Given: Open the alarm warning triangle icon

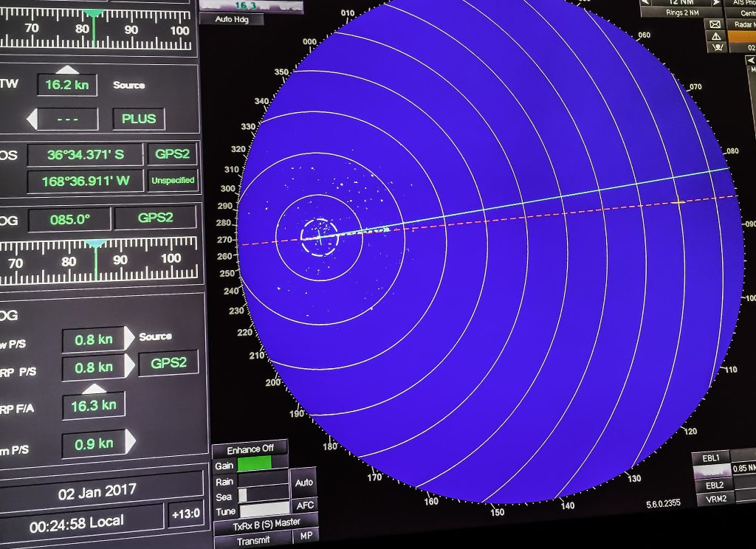Looking at the screenshot, I should [x=716, y=35].
